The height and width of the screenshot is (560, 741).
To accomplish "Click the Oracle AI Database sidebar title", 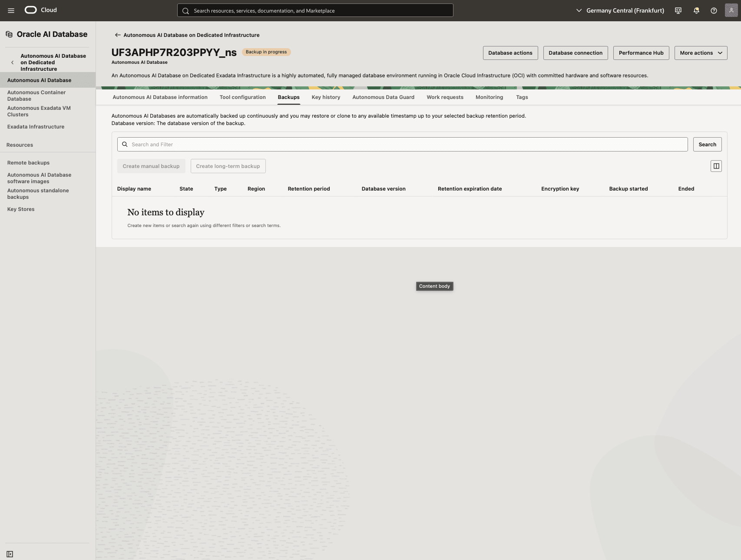I will [52, 34].
